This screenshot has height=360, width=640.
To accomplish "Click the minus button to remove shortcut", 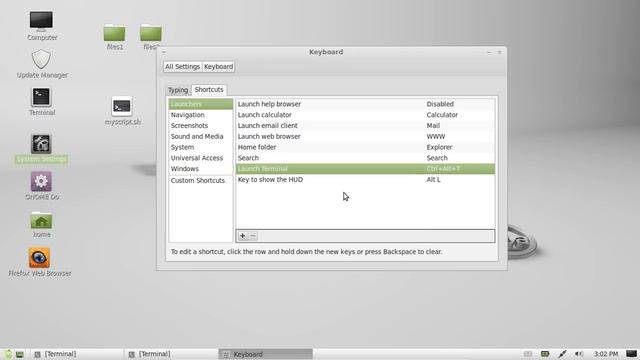I will click(253, 236).
